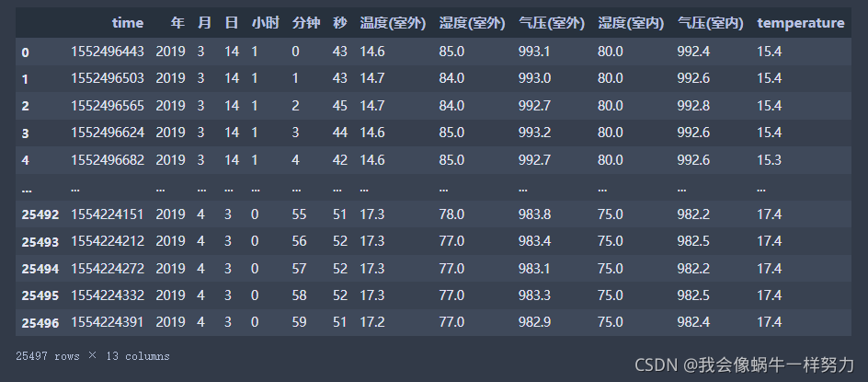868x382 pixels.
Task: Click the 湿度(室内) column header
Action: (631, 23)
